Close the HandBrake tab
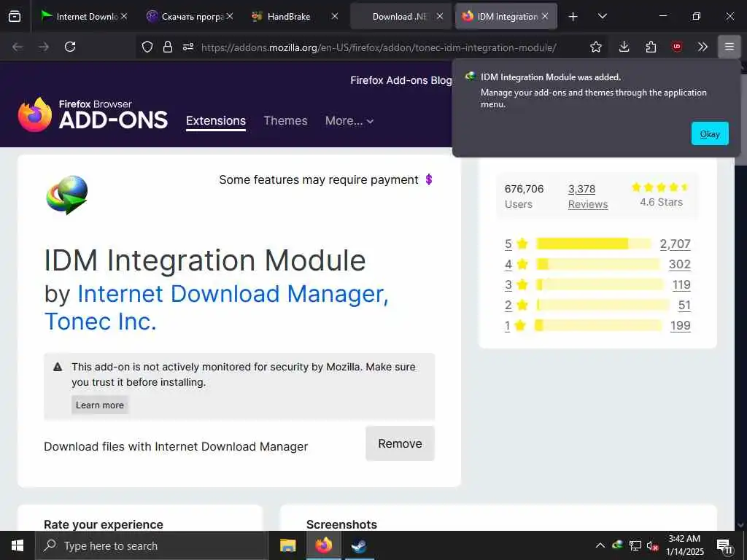Screen dimensions: 747x560 coord(334,17)
